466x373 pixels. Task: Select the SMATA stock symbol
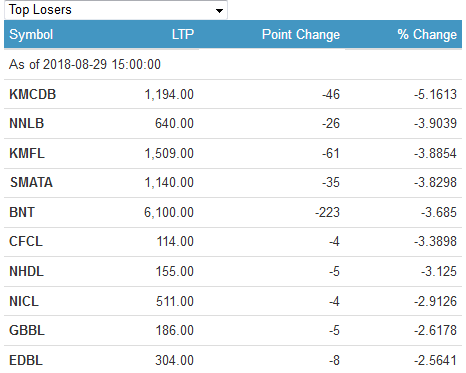31,183
